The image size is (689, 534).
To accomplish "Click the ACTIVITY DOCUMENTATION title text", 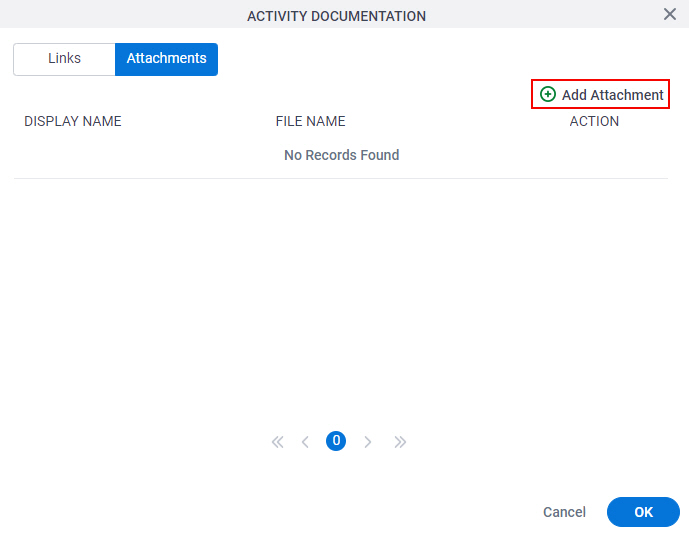I will click(337, 16).
